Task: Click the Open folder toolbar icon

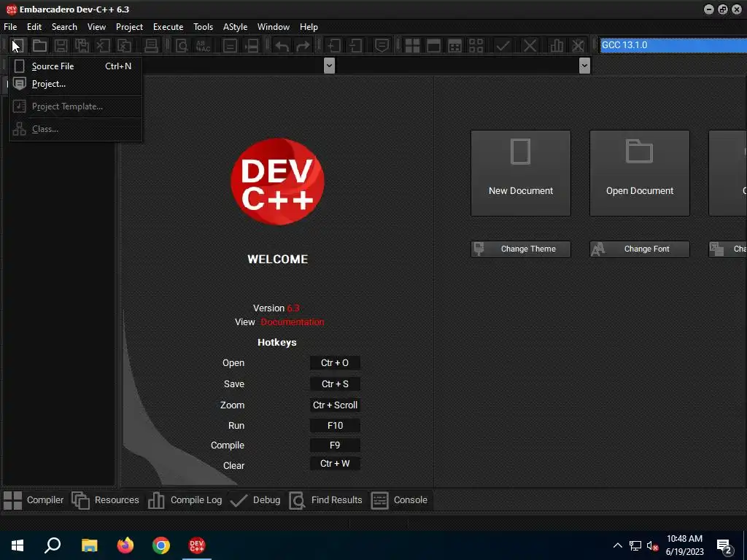Action: click(x=39, y=45)
